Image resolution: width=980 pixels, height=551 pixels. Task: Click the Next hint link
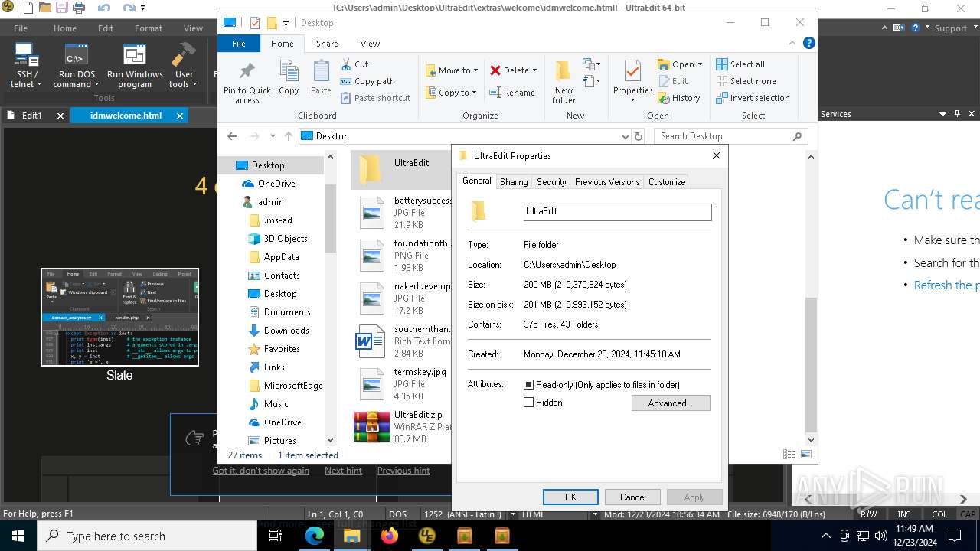[x=343, y=471]
